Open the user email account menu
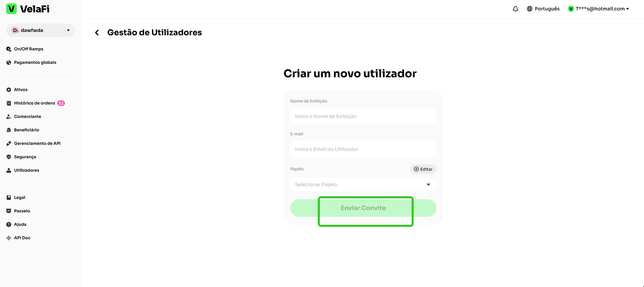 599,9
